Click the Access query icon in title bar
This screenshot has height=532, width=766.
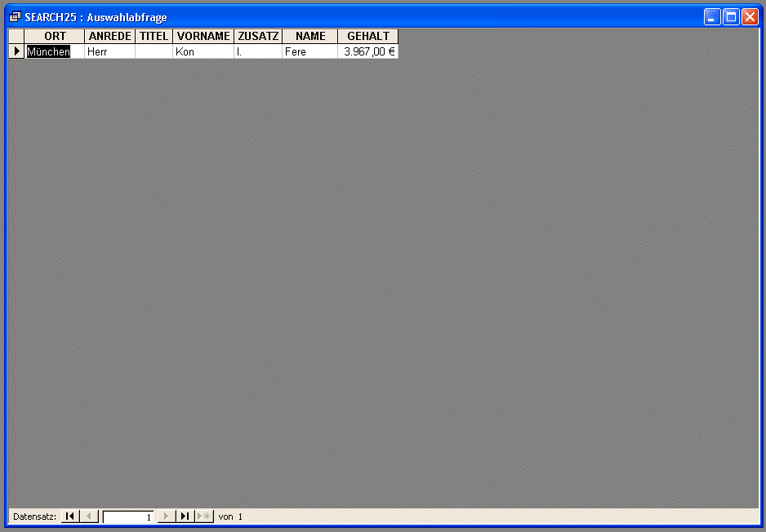coord(16,17)
